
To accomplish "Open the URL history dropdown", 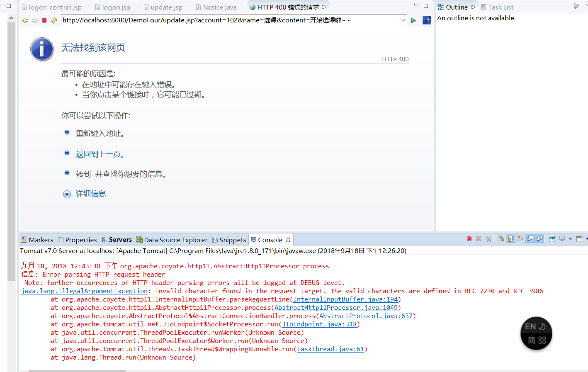I will pyautogui.click(x=403, y=20).
